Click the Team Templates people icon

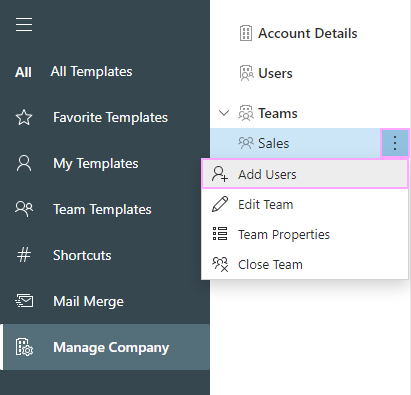(x=24, y=209)
